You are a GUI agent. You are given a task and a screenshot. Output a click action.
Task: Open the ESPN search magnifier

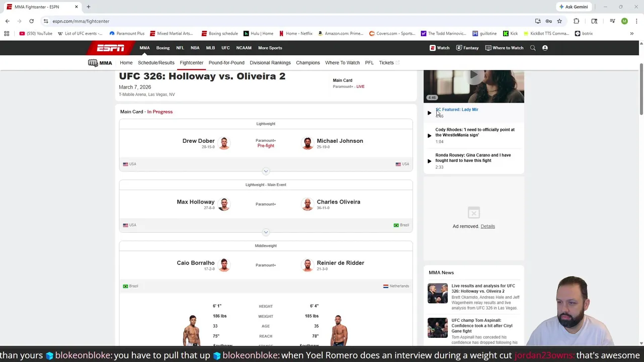point(533,48)
